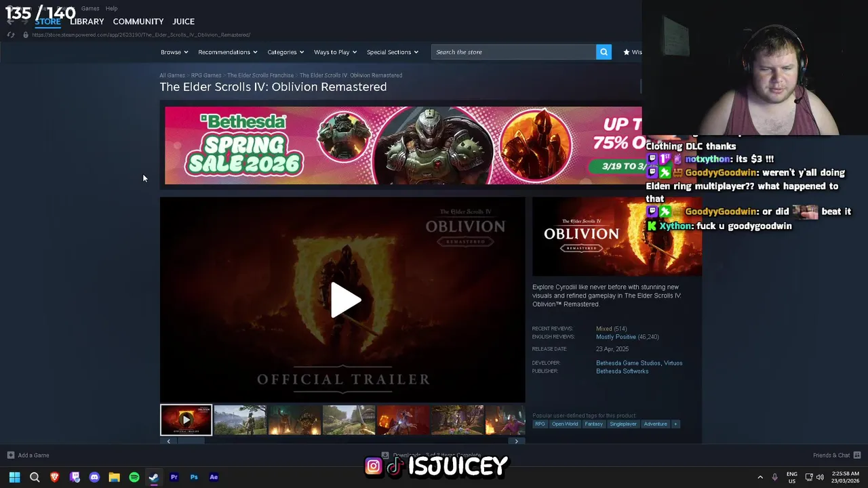Open the Ways to Play dropdown
868x488 pixels.
pyautogui.click(x=335, y=52)
